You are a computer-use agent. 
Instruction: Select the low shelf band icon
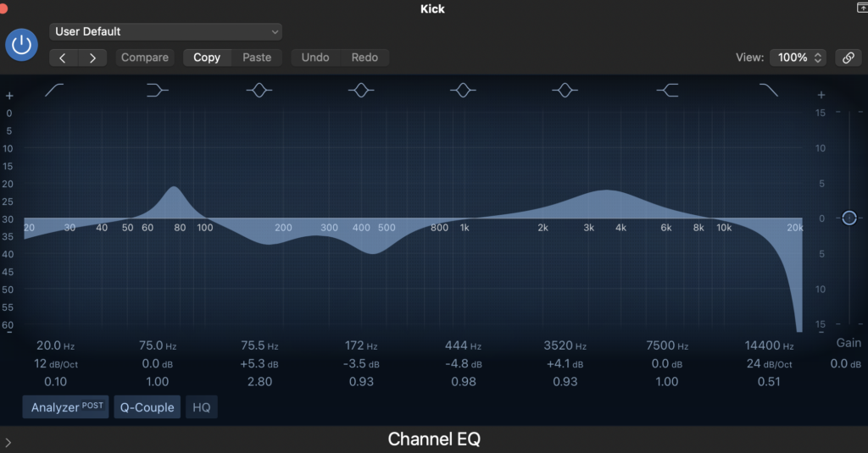(158, 90)
